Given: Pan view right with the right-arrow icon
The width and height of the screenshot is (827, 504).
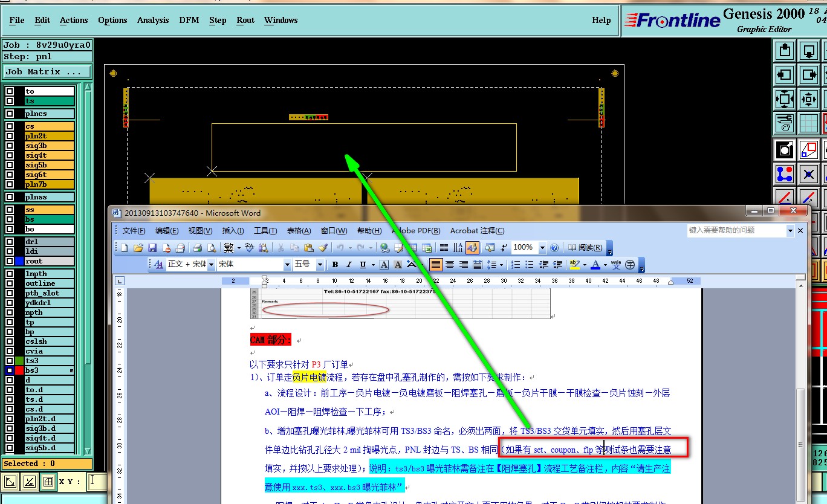Looking at the screenshot, I should (809, 74).
